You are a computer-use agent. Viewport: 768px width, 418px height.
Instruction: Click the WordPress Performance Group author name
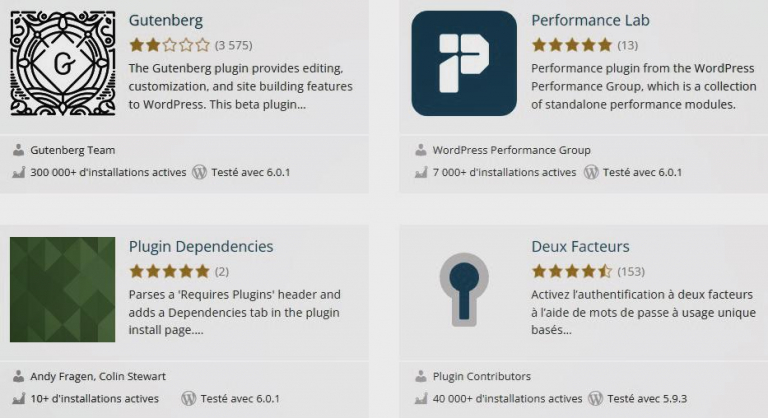(x=511, y=150)
